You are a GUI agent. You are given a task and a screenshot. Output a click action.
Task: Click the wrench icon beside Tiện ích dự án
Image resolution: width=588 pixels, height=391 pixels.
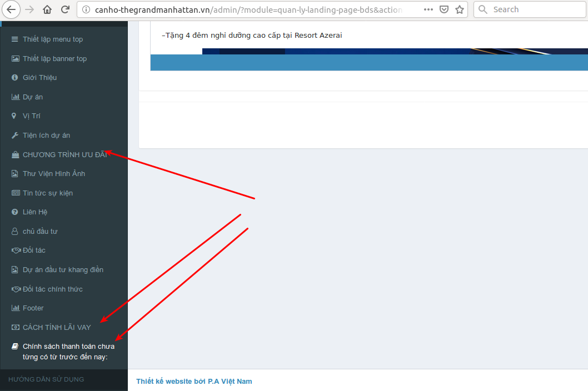(15, 136)
